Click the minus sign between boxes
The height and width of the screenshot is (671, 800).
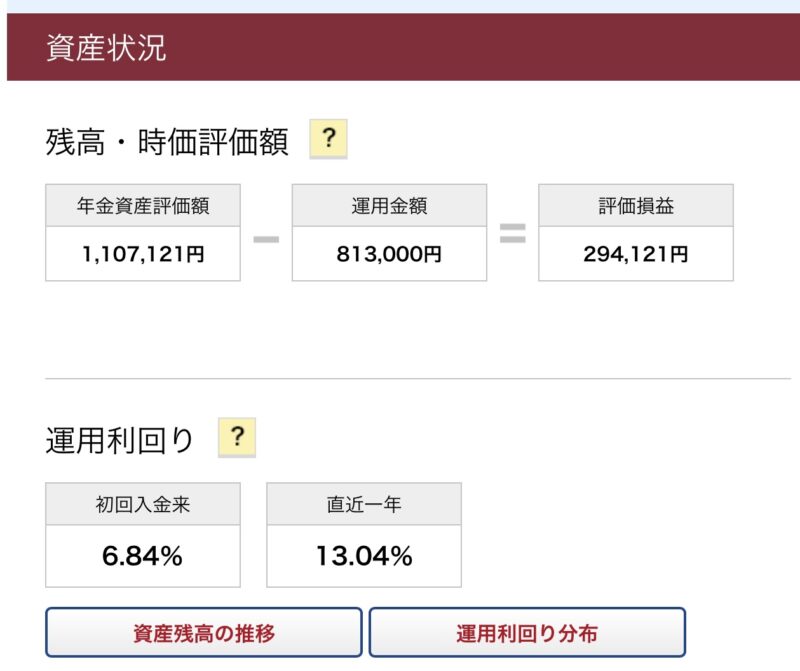pyautogui.click(x=266, y=239)
